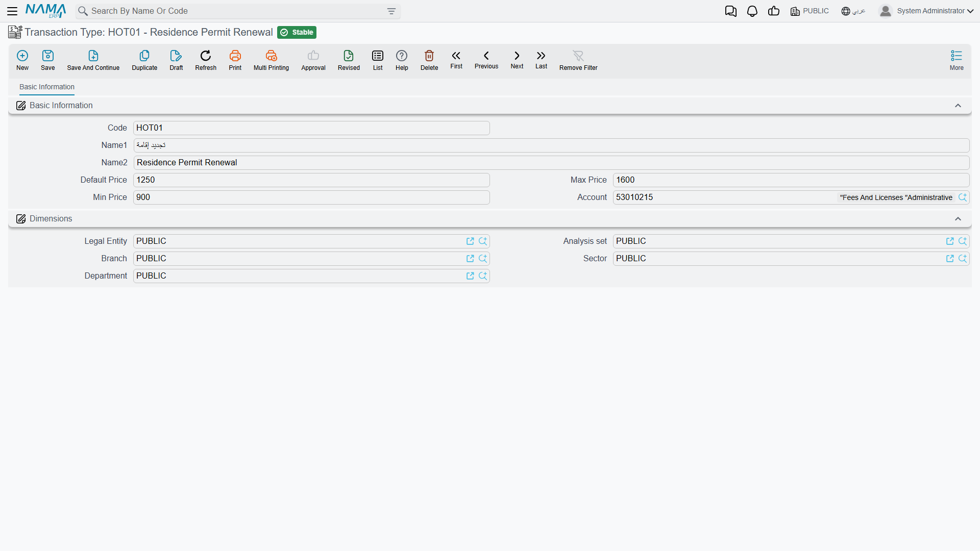This screenshot has width=980, height=551.
Task: Open the hamburger main menu
Action: 12,11
